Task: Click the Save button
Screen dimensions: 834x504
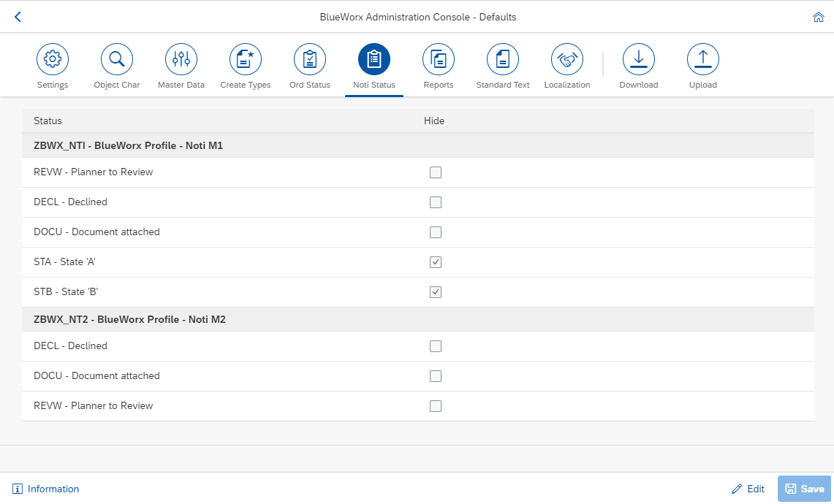Action: pos(804,489)
